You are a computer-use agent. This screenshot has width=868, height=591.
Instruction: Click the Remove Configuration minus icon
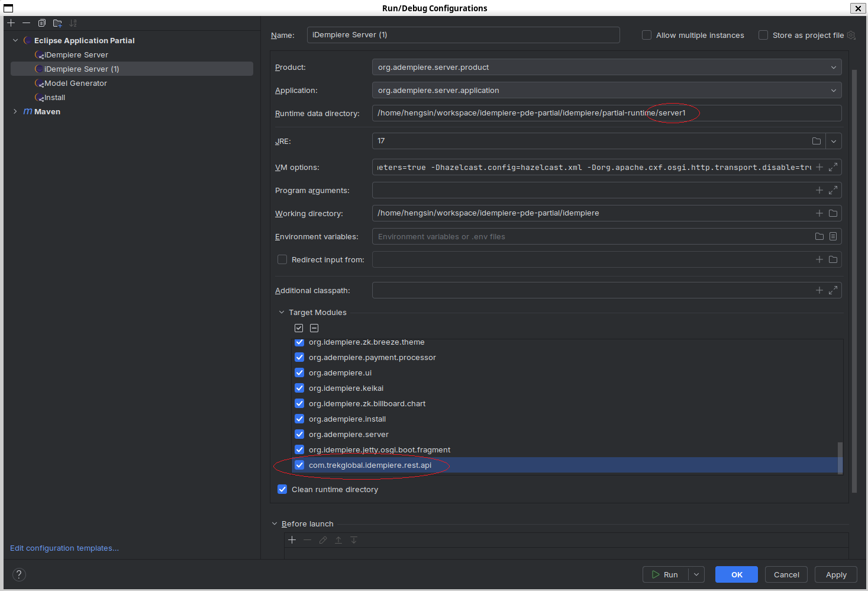pyautogui.click(x=26, y=23)
